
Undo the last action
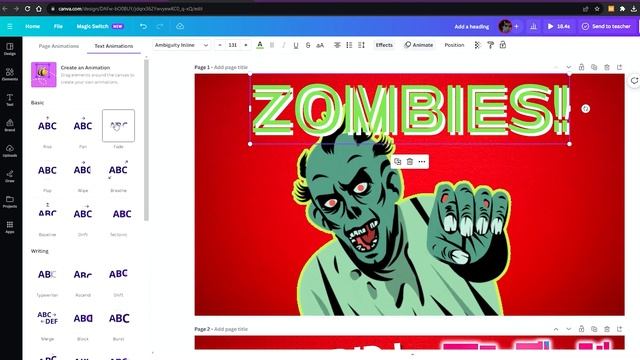point(143,26)
